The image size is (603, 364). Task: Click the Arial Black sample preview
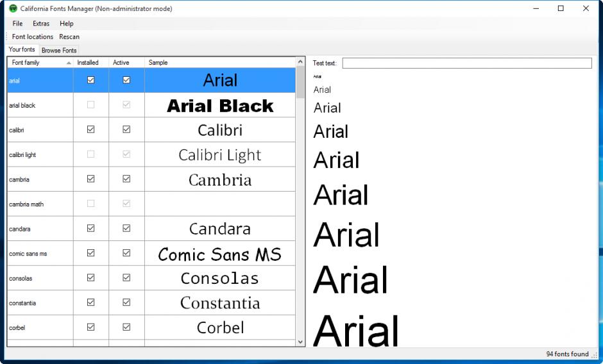(x=220, y=106)
